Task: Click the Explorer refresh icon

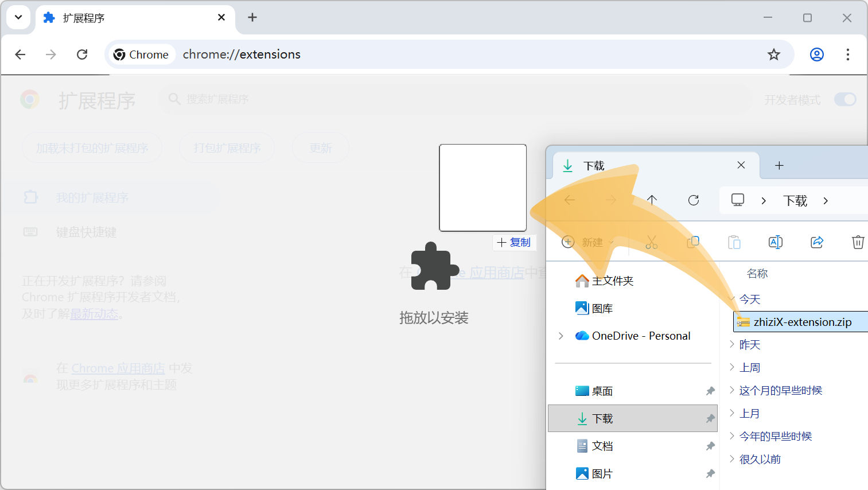Action: coord(694,200)
